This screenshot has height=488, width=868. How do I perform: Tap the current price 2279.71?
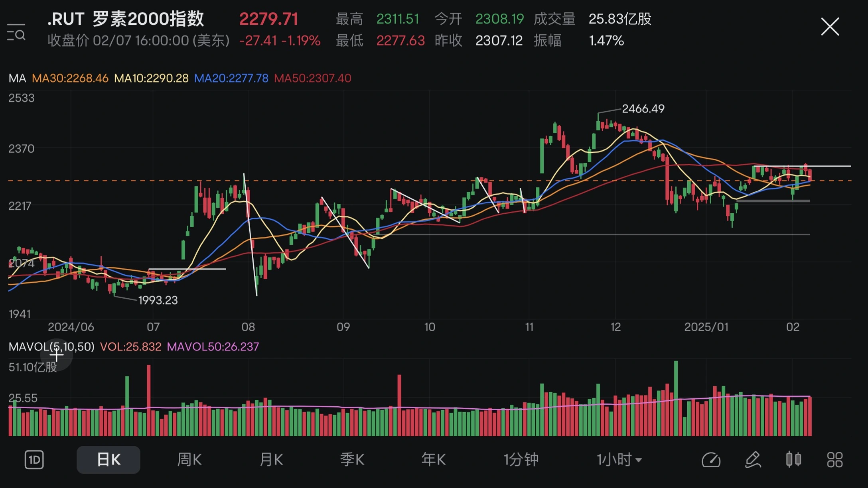tap(269, 19)
